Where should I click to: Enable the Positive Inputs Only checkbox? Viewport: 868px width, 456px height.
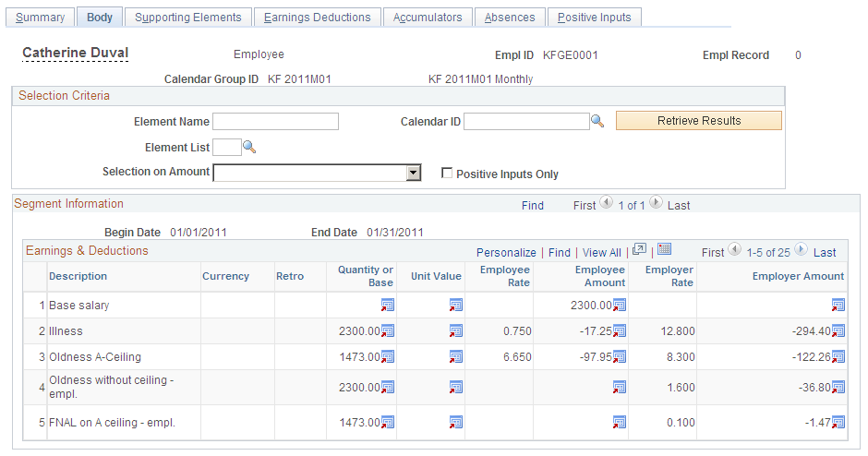tap(447, 174)
